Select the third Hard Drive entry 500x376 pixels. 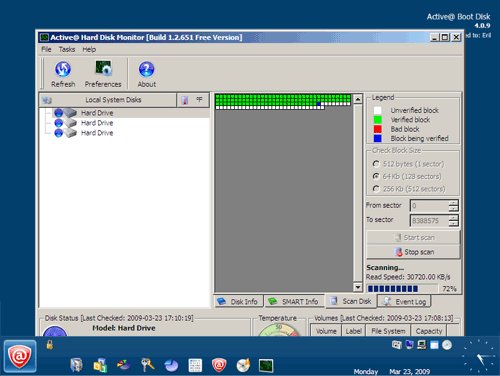[x=97, y=133]
